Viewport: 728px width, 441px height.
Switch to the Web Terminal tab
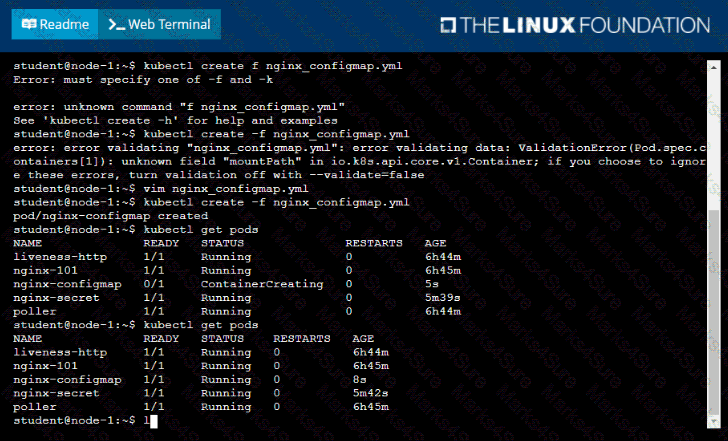[160, 24]
